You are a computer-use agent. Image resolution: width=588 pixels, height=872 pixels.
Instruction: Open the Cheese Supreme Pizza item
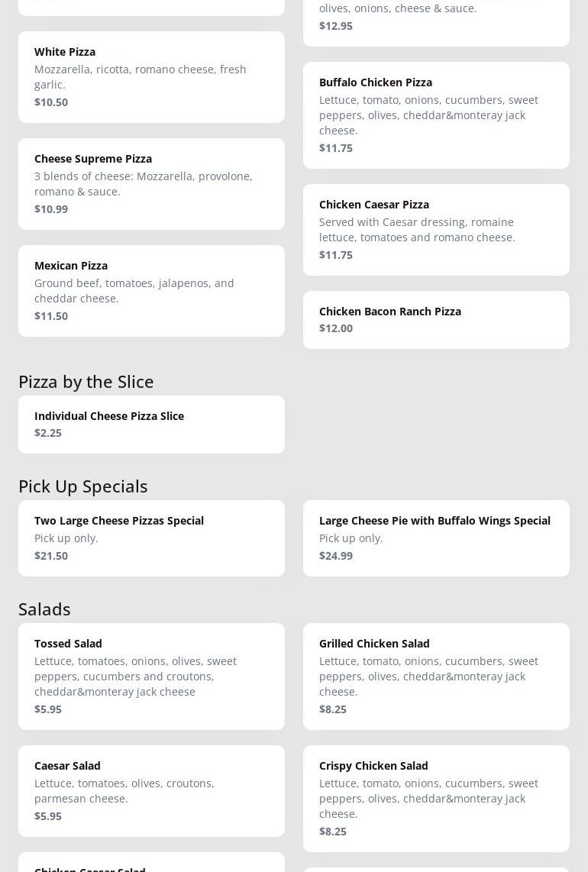(151, 183)
